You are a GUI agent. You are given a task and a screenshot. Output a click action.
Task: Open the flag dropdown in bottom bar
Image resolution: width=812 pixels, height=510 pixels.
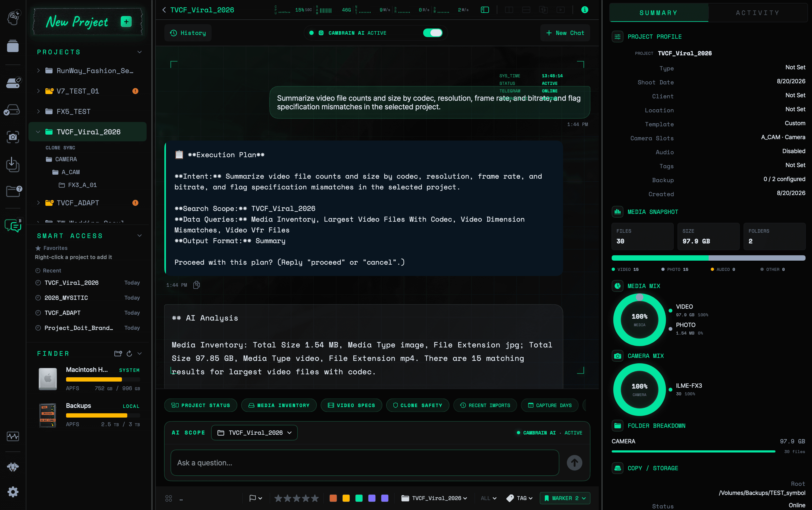tap(255, 498)
